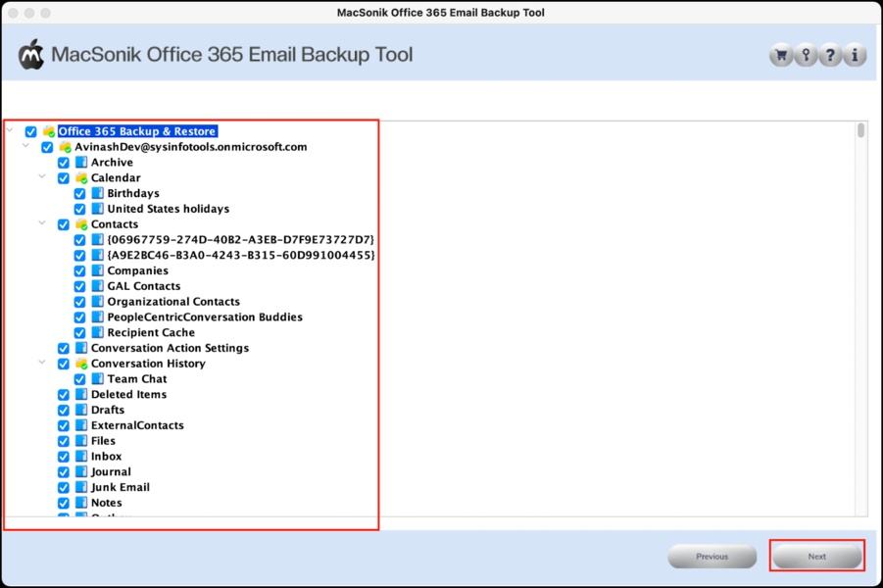The image size is (883, 588).
Task: Click the Next button
Action: (x=817, y=557)
